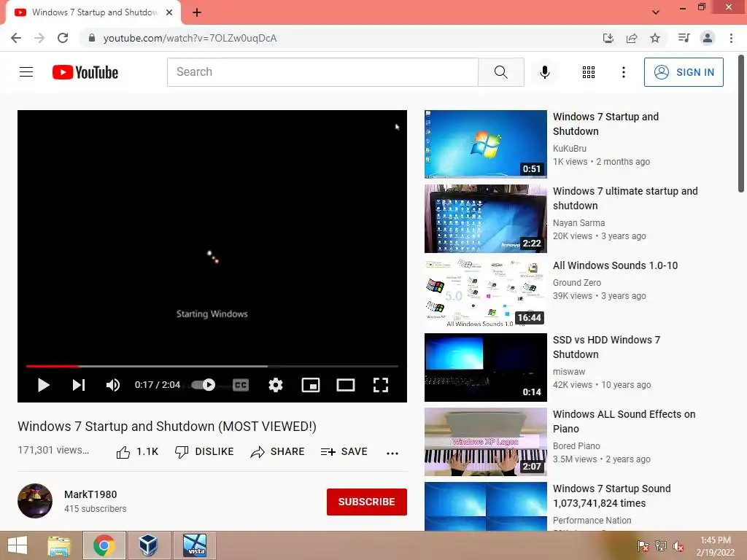Click the search magnifier button
This screenshot has height=560, width=747.
point(501,72)
